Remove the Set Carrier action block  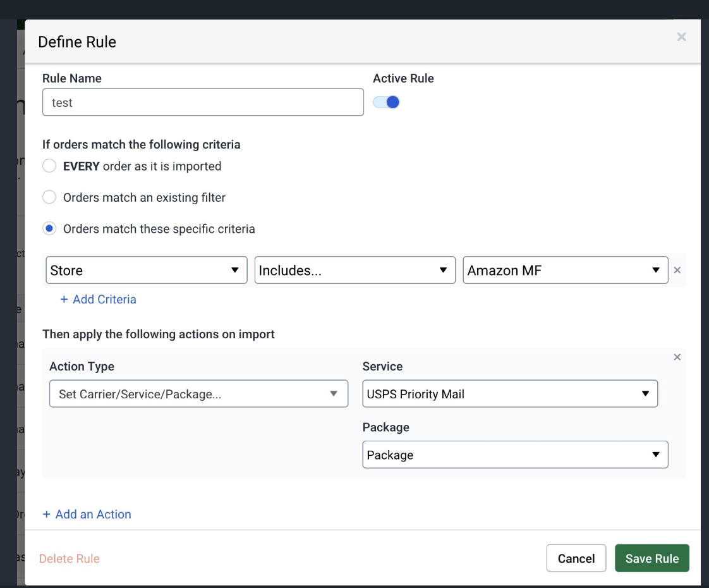[x=677, y=357]
